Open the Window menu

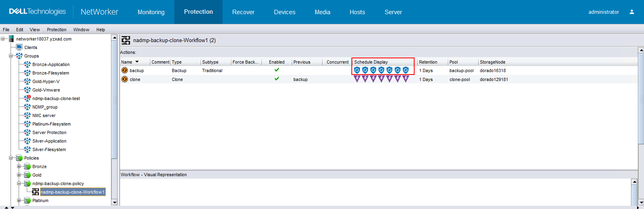(81, 30)
